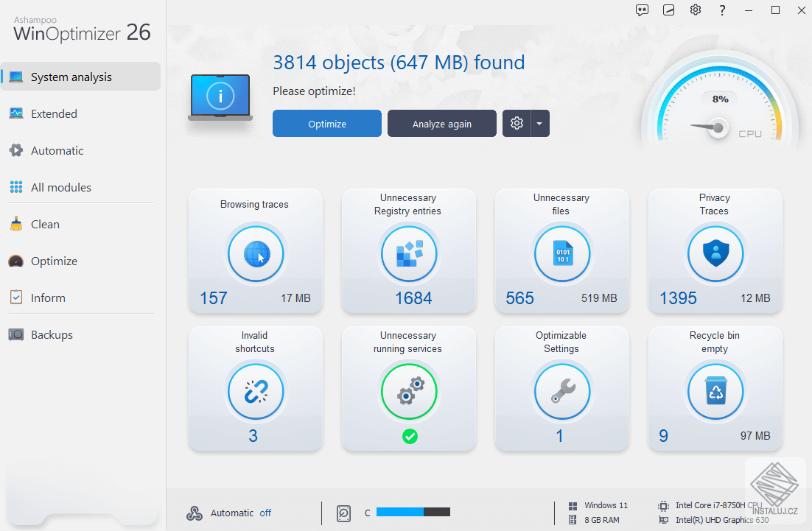Click the Inform checklist icon in the sidebar
Screen dimensions: 812x531
(x=16, y=297)
